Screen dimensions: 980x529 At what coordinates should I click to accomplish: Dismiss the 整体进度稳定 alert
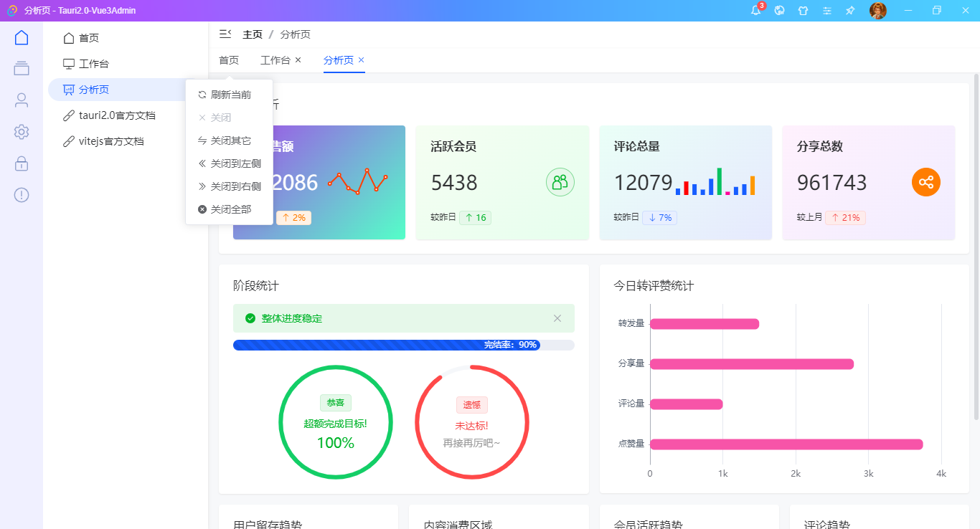[x=557, y=318]
